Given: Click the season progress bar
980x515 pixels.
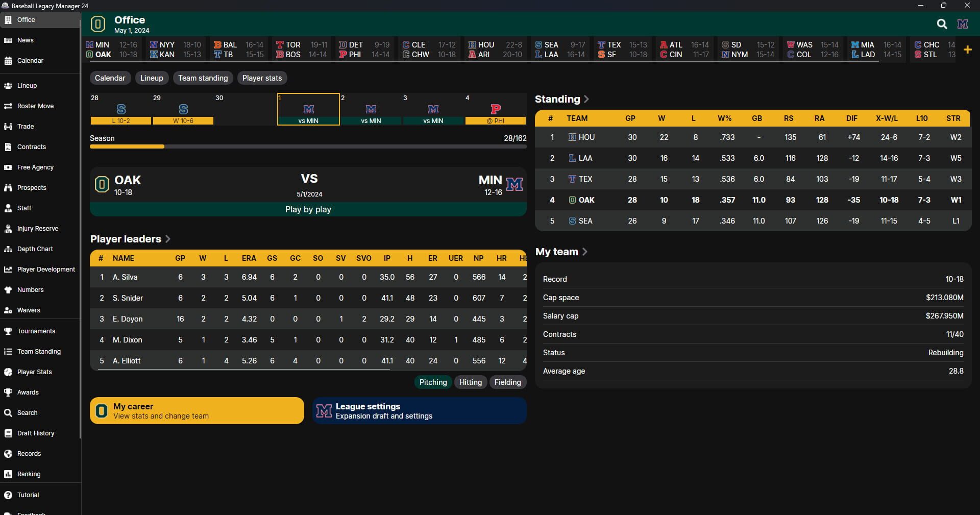Looking at the screenshot, I should coord(308,146).
